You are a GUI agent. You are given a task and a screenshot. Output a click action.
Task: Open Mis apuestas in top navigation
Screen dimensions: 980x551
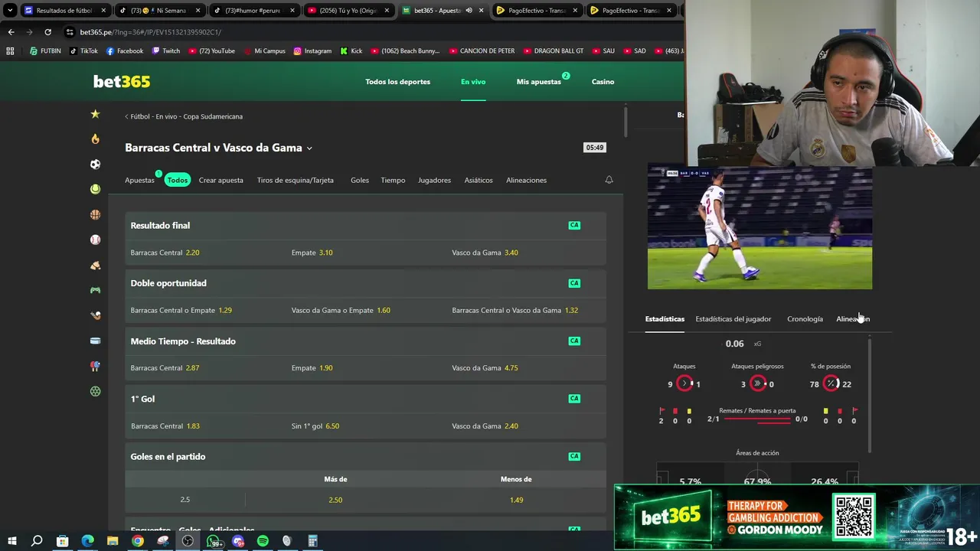539,82
